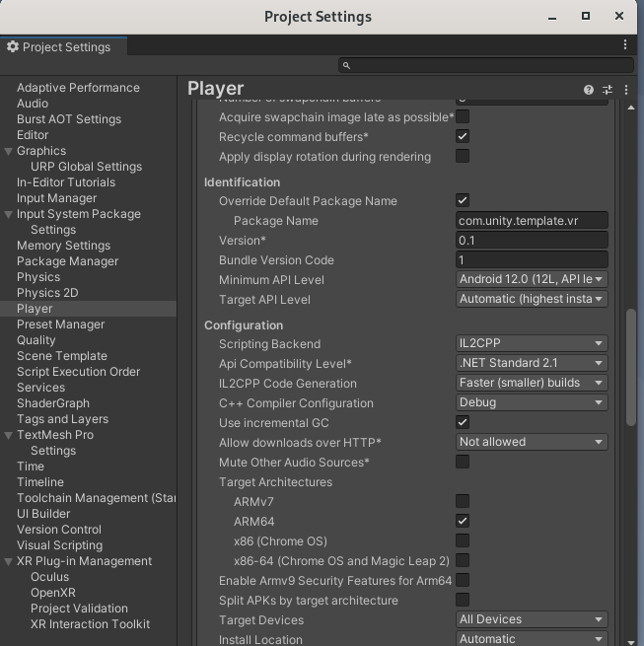The width and height of the screenshot is (644, 646).
Task: Collapse XR Plug-in Management arrow
Action: pyautogui.click(x=8, y=561)
